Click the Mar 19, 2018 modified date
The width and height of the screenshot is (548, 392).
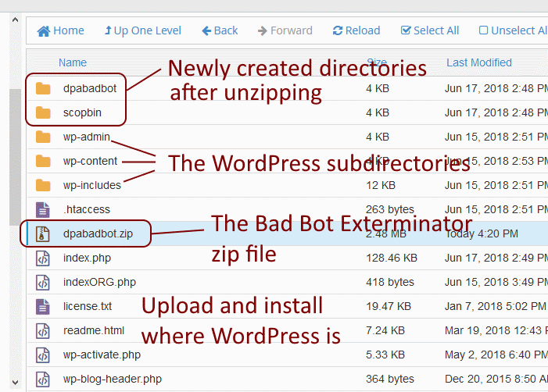click(496, 330)
